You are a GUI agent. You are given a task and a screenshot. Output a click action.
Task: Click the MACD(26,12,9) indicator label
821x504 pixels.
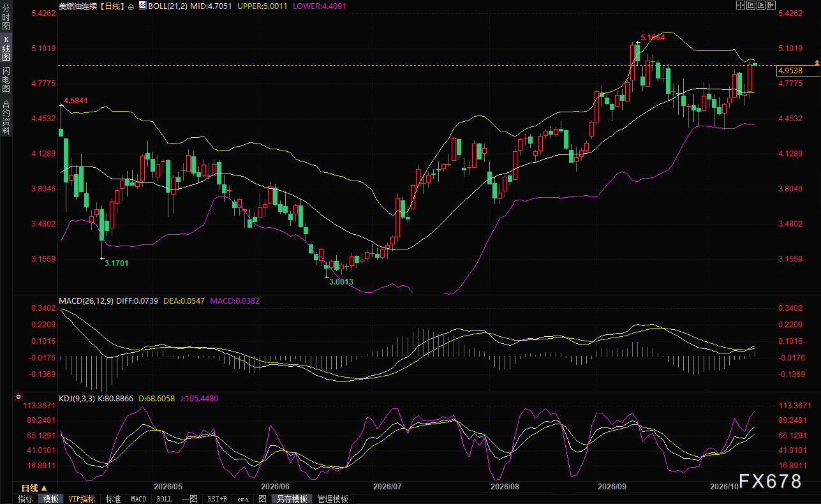[86, 300]
